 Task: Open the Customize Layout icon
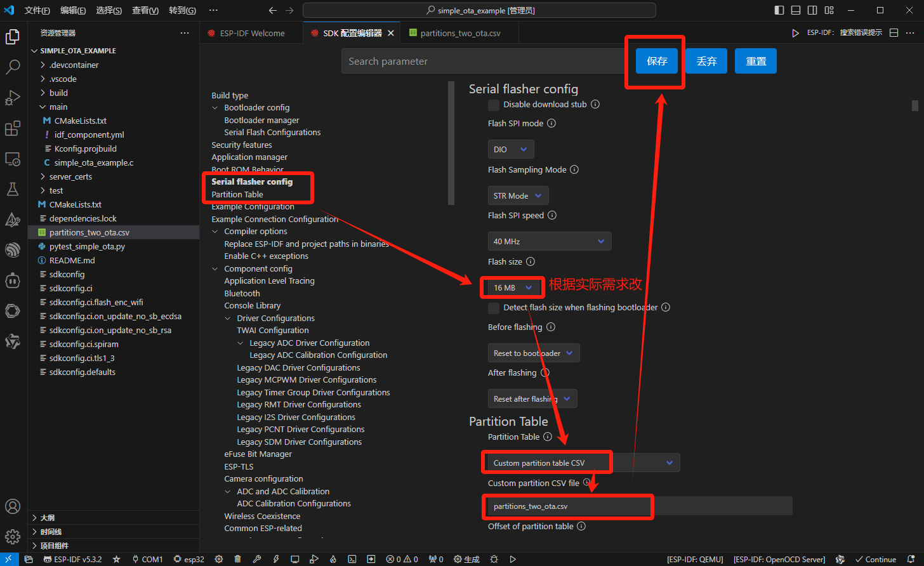829,10
